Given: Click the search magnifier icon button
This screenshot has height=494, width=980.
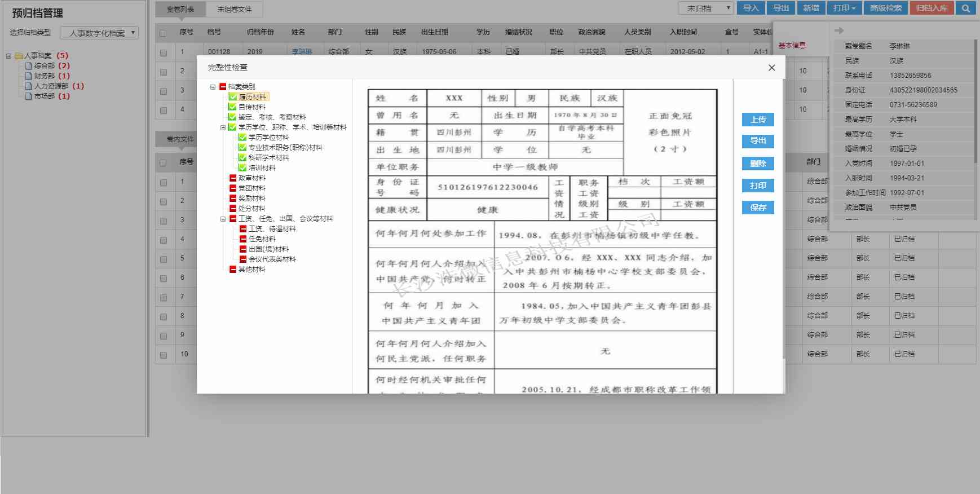Looking at the screenshot, I should 966,8.
